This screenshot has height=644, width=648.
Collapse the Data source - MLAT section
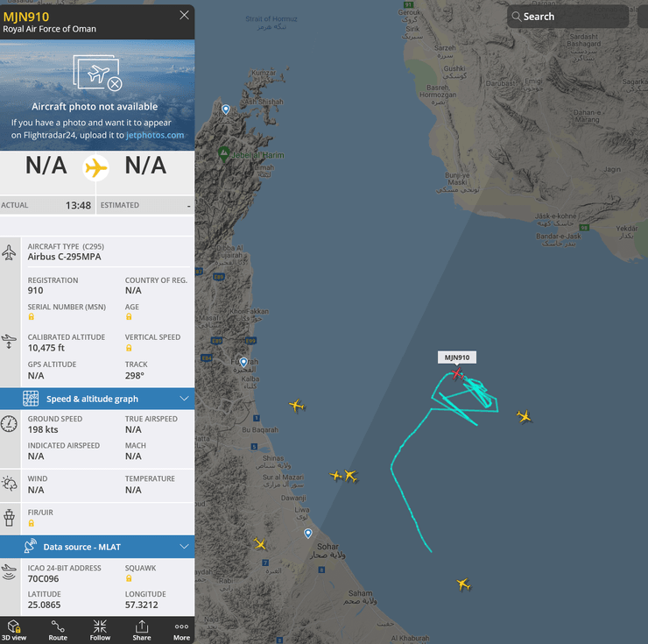pos(184,547)
